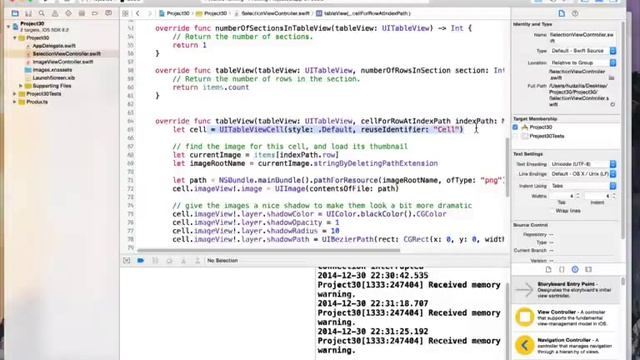
Task: Click the pause/continue debug icon
Action: [155, 260]
